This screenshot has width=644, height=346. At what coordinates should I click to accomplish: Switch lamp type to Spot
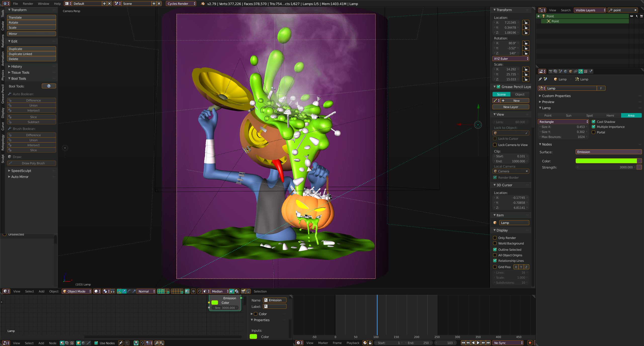(x=589, y=115)
